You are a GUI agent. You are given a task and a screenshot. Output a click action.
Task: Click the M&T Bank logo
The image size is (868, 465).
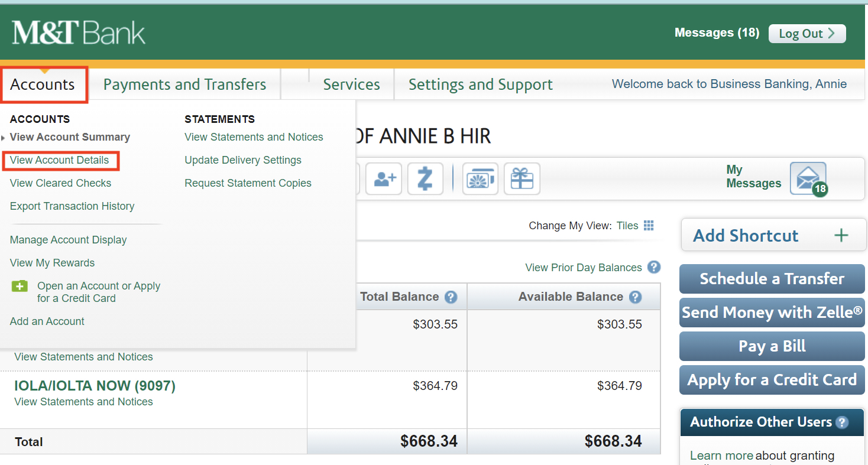click(x=77, y=32)
